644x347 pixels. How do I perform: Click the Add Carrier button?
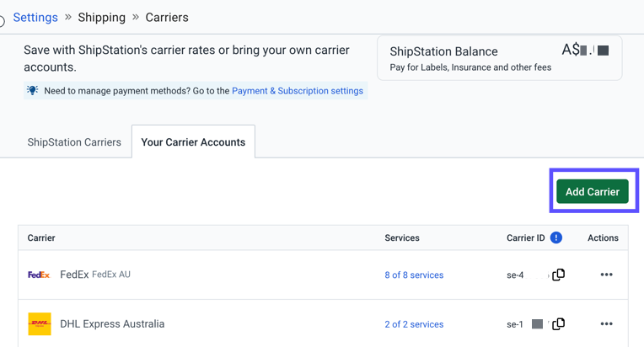click(593, 191)
